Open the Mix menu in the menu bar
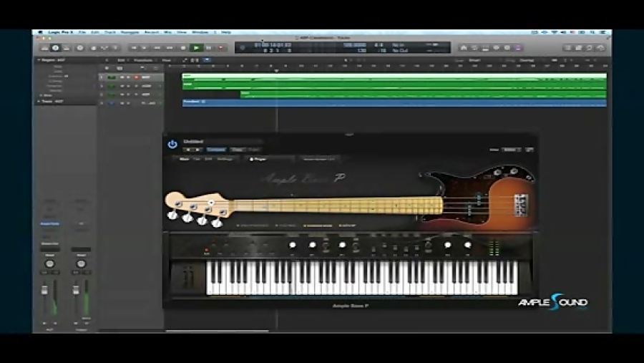Screen dimensions: 644x363 (167, 32)
